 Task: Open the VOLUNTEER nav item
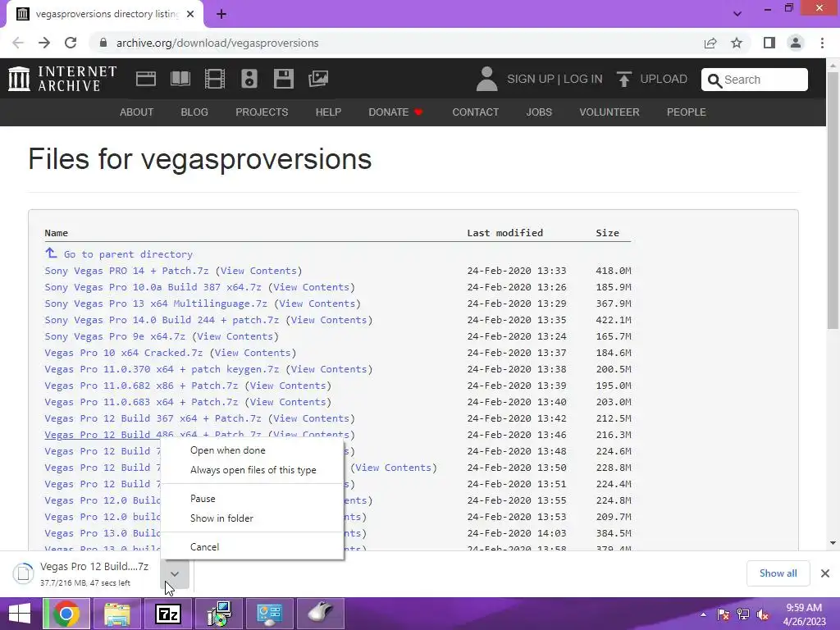pyautogui.click(x=609, y=112)
